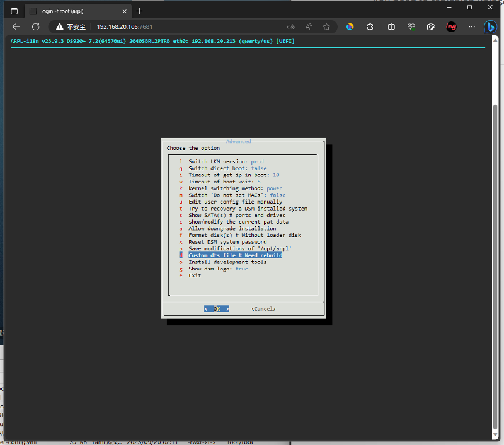504x445 pixels.
Task: Open the Bing Copilot sidebar
Action: pos(490,27)
